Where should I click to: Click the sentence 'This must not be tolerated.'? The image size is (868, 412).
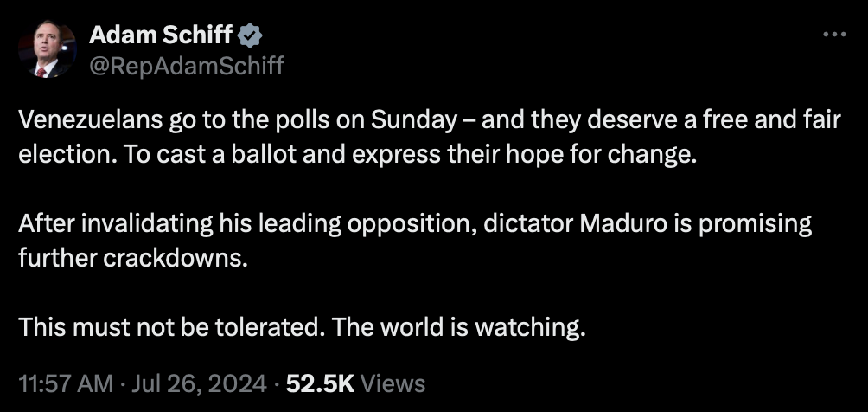(x=172, y=328)
